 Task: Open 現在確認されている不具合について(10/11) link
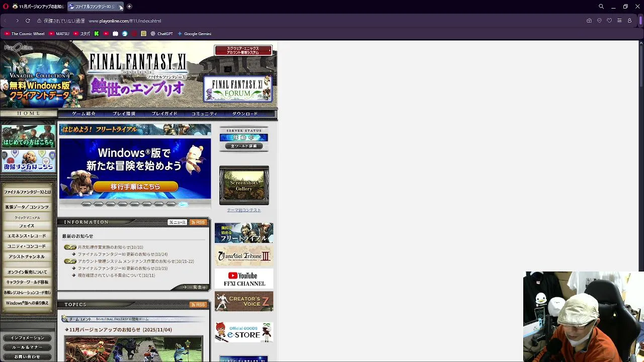point(116,276)
